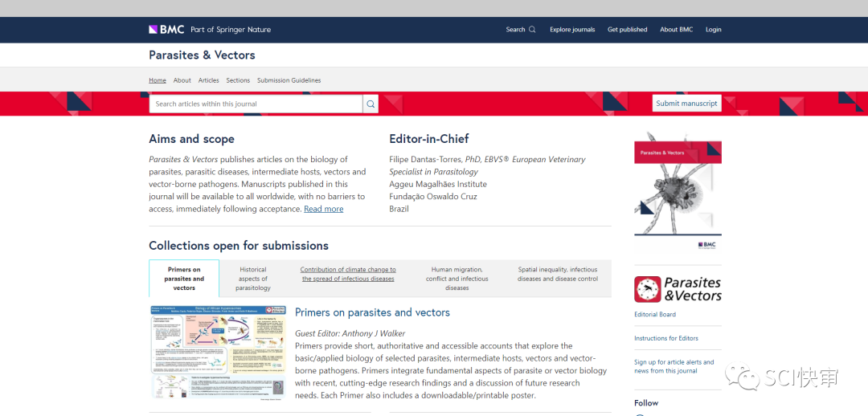Open the Submission Guidelines page
This screenshot has height=416, width=868.
[289, 80]
